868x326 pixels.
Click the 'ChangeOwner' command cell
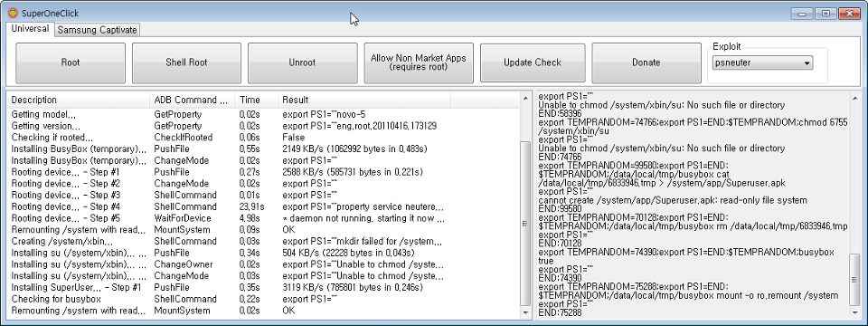click(x=184, y=264)
